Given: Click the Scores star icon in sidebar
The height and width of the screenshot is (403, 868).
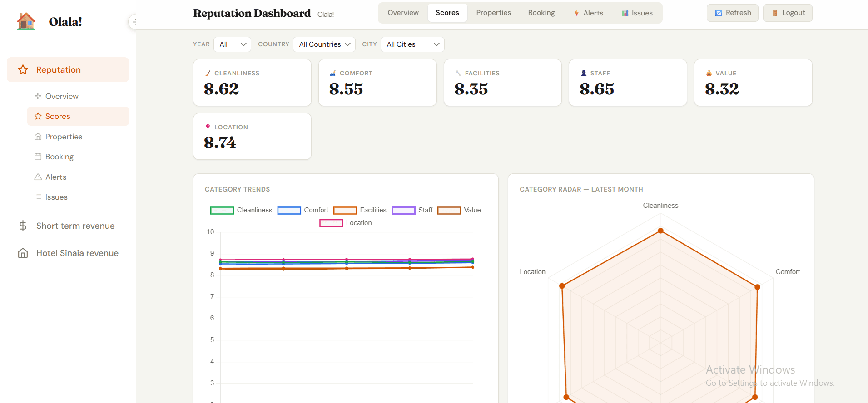Looking at the screenshot, I should 38,116.
